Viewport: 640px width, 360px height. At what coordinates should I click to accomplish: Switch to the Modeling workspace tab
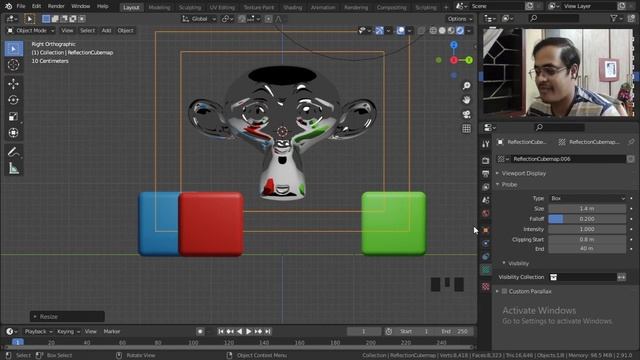pyautogui.click(x=159, y=7)
